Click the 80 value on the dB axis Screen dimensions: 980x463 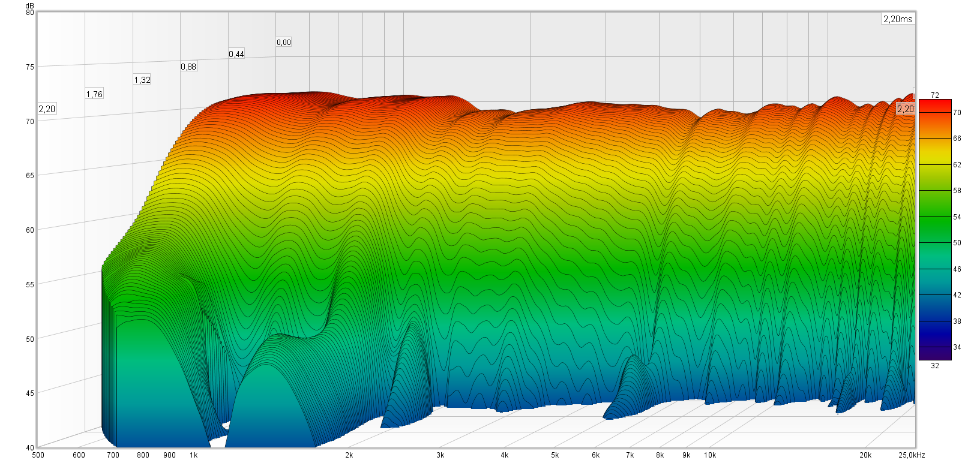tap(30, 13)
